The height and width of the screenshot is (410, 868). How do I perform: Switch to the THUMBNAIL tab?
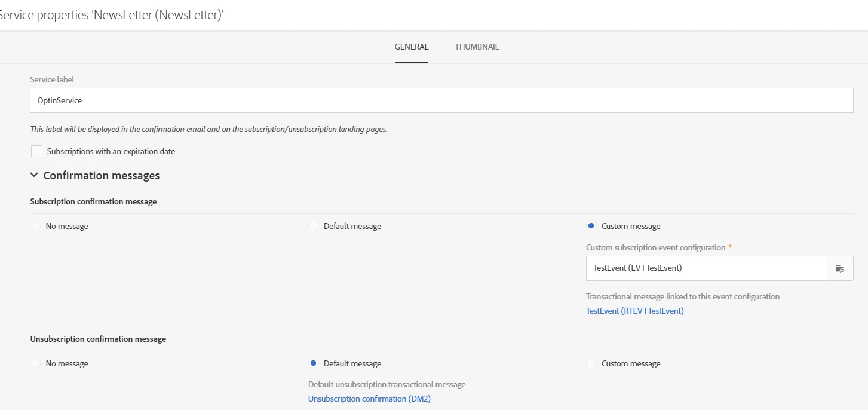477,47
